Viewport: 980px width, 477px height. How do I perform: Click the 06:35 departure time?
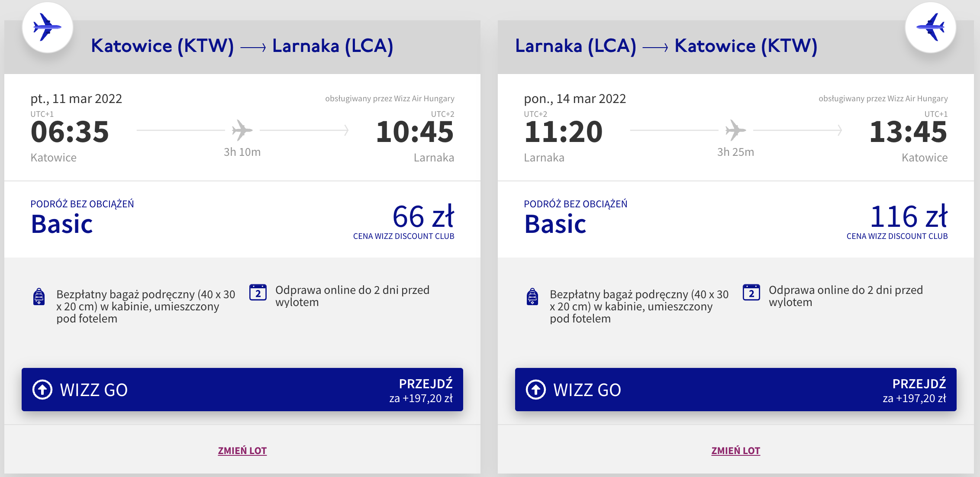coord(70,132)
